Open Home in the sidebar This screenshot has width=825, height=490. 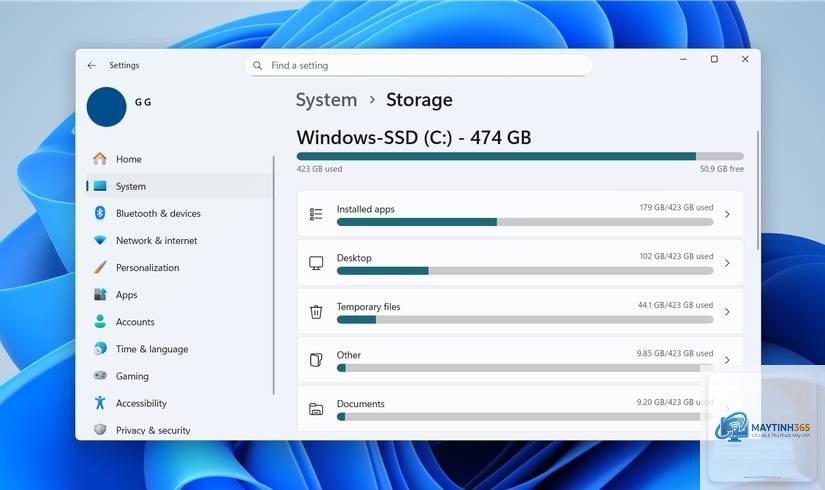coord(179,158)
